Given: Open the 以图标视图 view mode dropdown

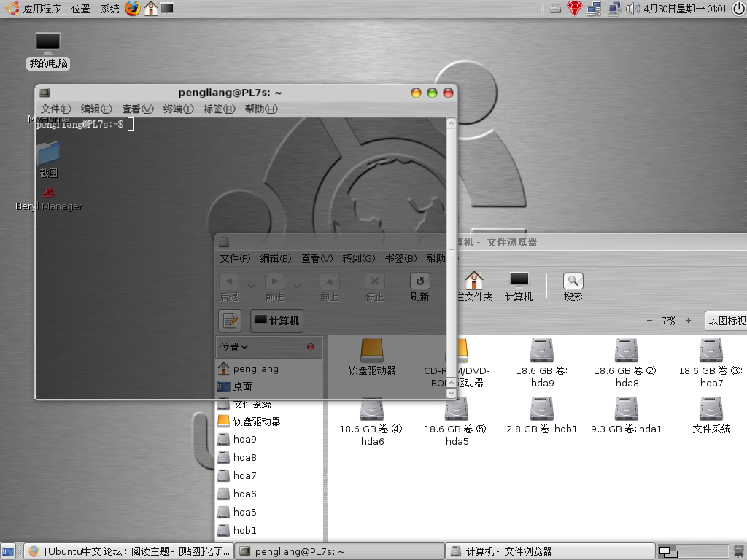Looking at the screenshot, I should (726, 321).
